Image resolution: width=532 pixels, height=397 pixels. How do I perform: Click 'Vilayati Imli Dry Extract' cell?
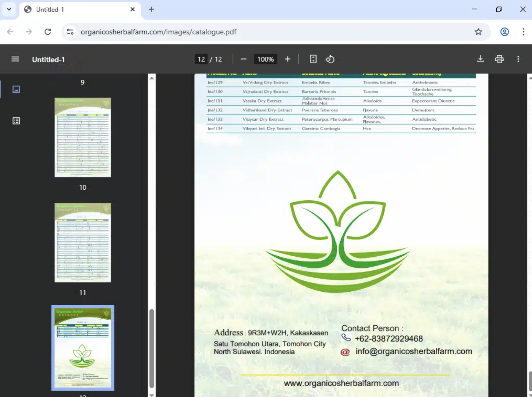pos(267,128)
